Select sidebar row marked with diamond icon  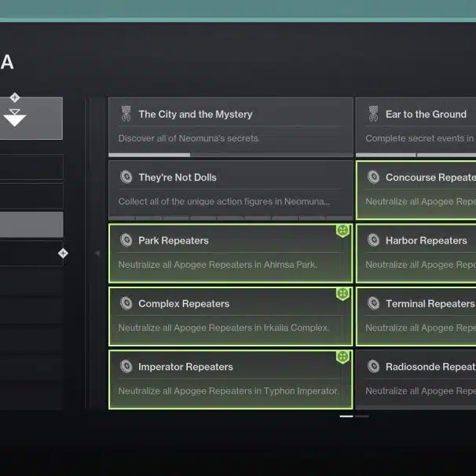point(31,254)
